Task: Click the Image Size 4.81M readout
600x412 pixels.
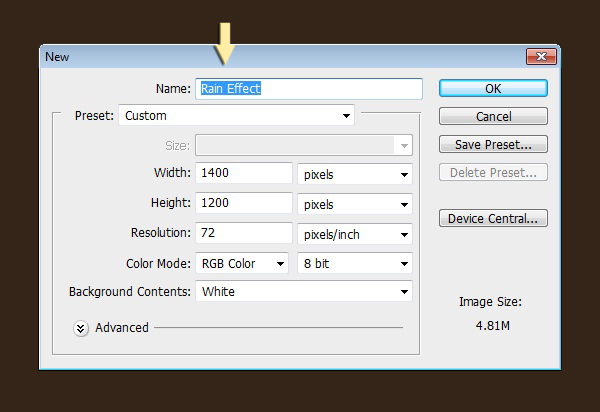Action: (x=490, y=323)
